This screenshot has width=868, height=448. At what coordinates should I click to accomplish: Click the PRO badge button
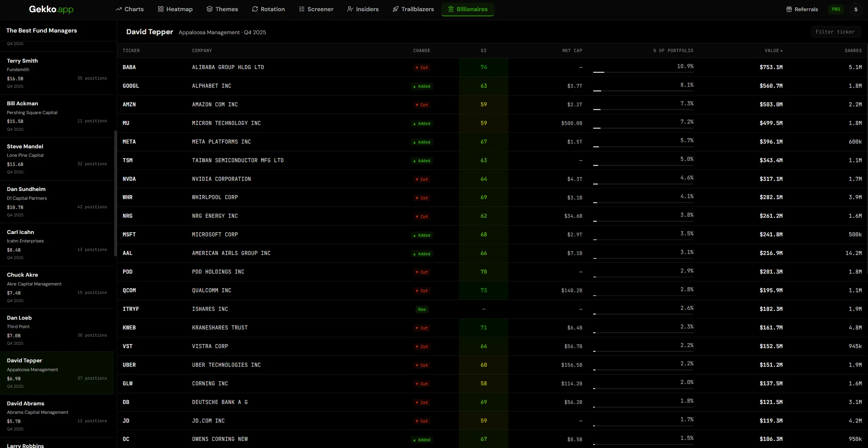point(836,9)
